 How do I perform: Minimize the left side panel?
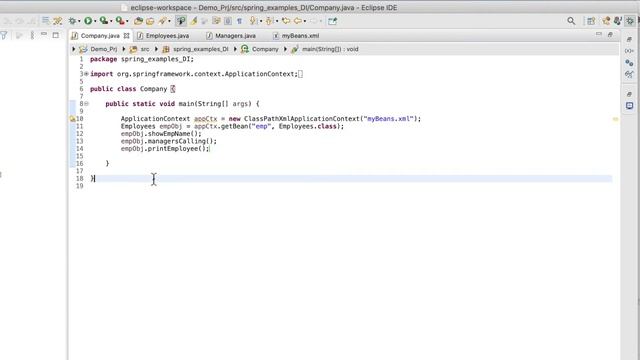[44, 34]
